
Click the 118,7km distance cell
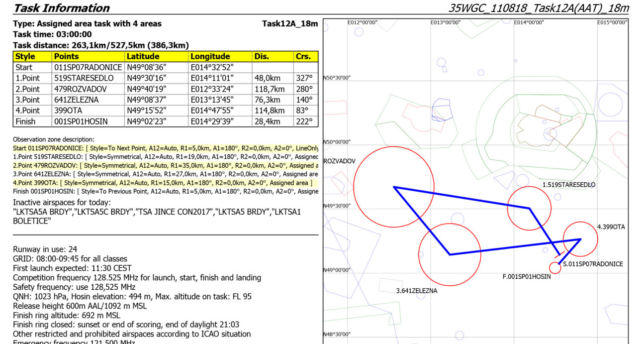tap(269, 89)
